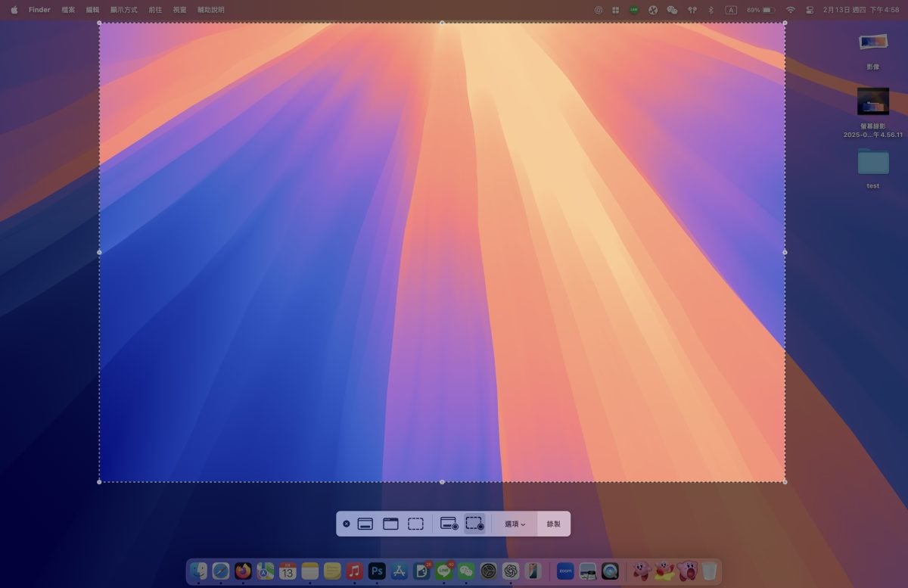Open the 檔案 menu in menu bar
Screen dimensions: 908x588
coord(68,10)
